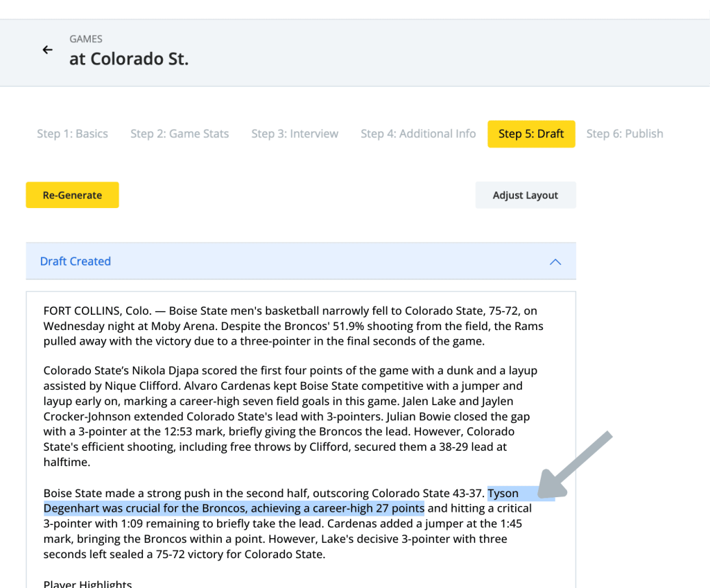Open Step 6: Publish tab

(625, 134)
